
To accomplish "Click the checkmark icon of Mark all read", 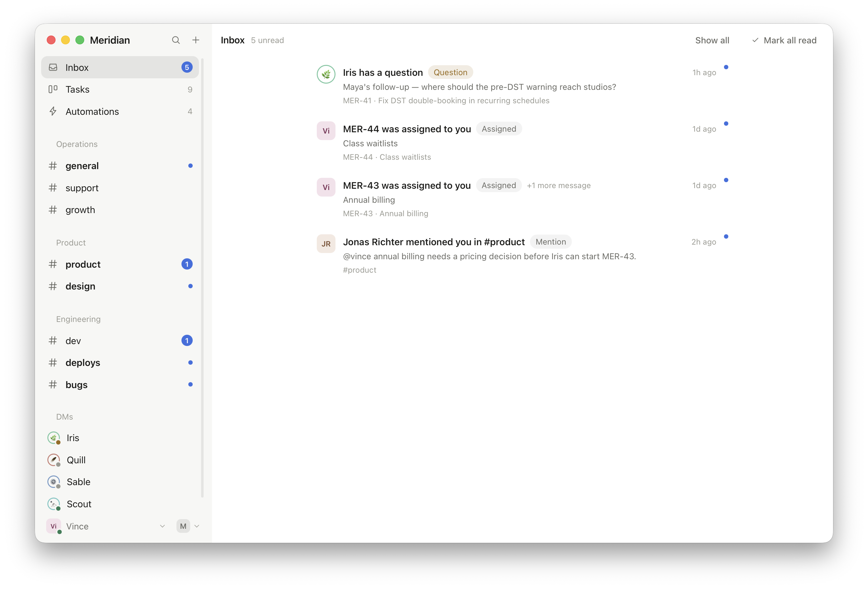I will 755,40.
